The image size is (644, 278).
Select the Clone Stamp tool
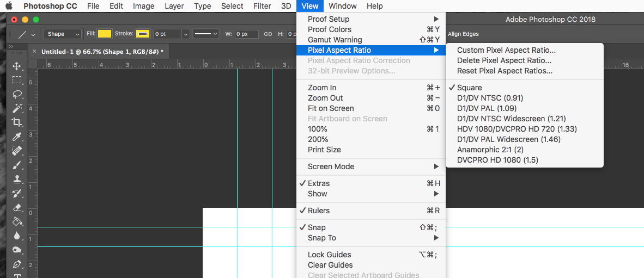click(x=17, y=179)
